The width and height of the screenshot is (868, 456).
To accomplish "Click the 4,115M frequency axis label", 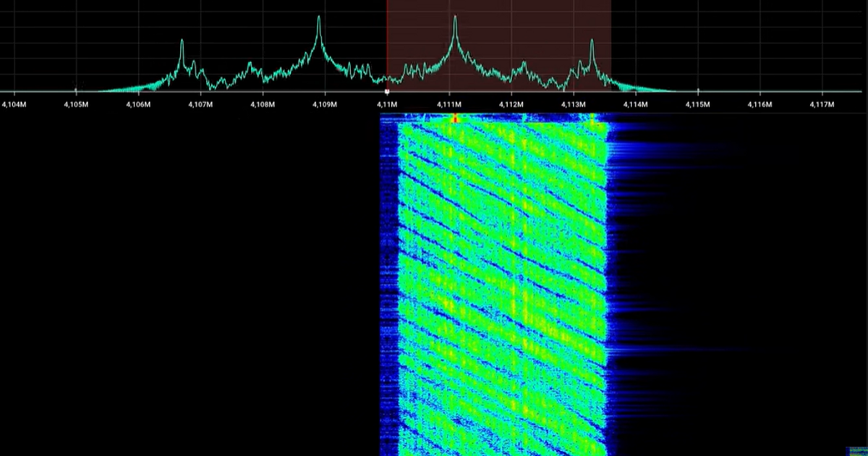I will [x=698, y=105].
